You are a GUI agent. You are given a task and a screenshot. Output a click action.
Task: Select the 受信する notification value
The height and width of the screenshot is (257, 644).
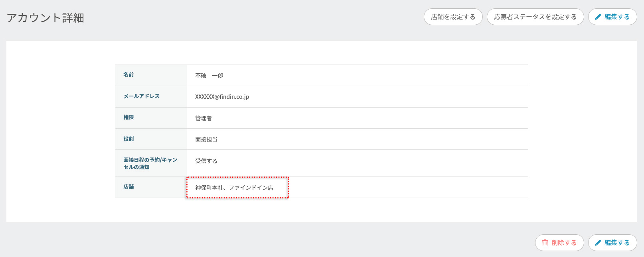coord(206,161)
